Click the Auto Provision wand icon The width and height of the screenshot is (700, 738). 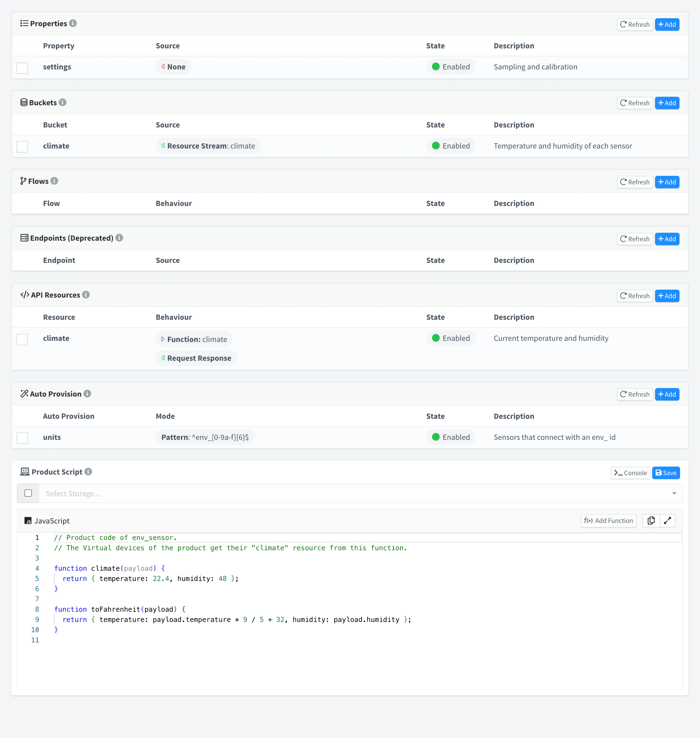point(24,394)
